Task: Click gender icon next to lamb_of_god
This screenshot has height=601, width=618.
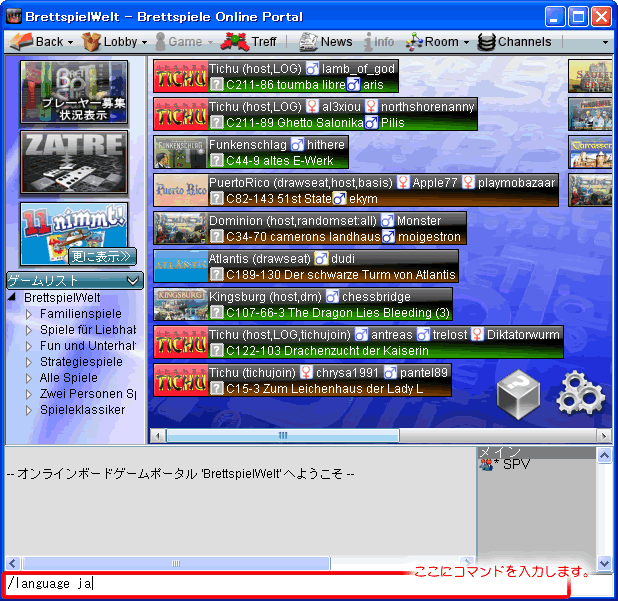Action: [x=312, y=69]
